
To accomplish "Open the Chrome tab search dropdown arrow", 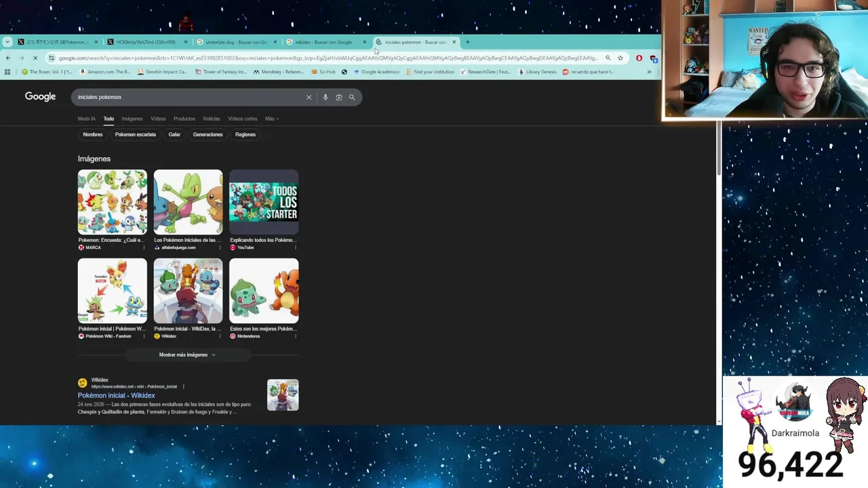I will click(x=7, y=42).
